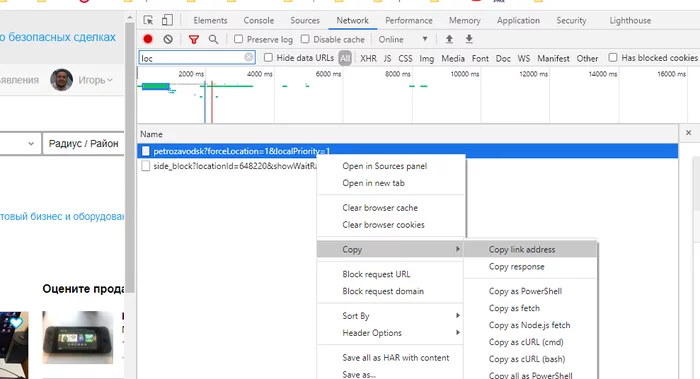
Task: Activate the inspect element picker icon
Action: click(x=148, y=20)
